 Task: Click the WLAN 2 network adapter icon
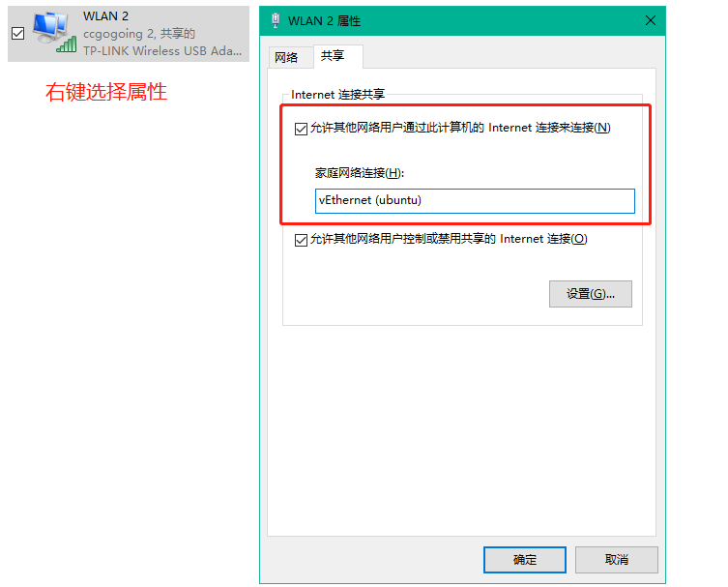[54, 33]
